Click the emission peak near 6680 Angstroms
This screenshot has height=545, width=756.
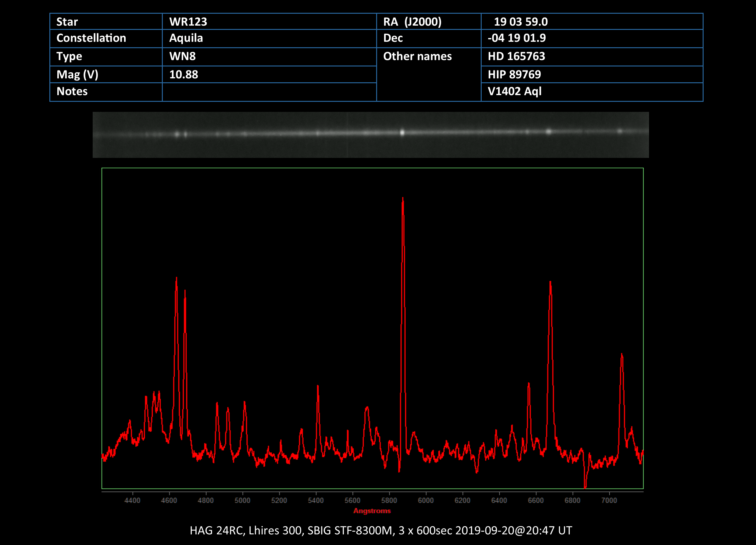(550, 284)
